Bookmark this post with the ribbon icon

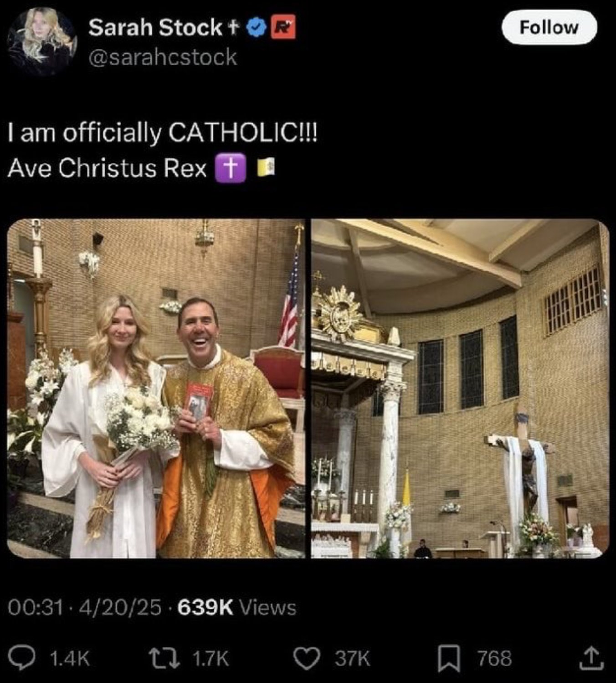449,659
